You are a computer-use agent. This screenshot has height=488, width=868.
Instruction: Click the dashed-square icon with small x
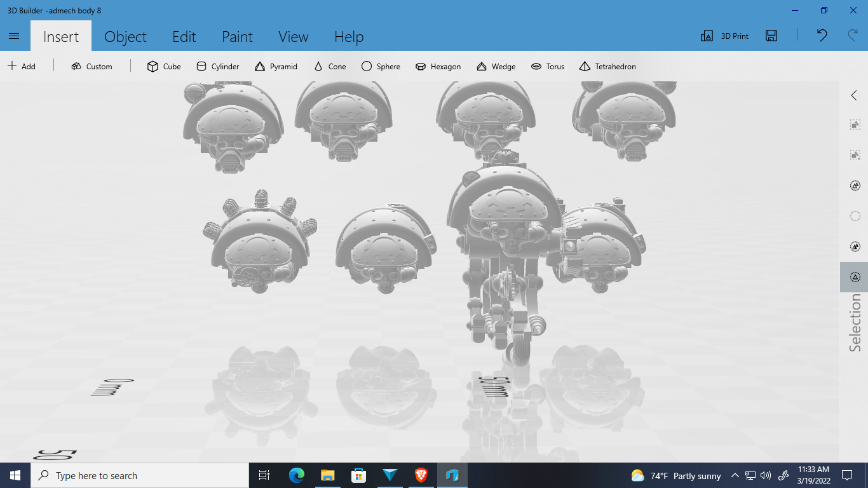[855, 155]
